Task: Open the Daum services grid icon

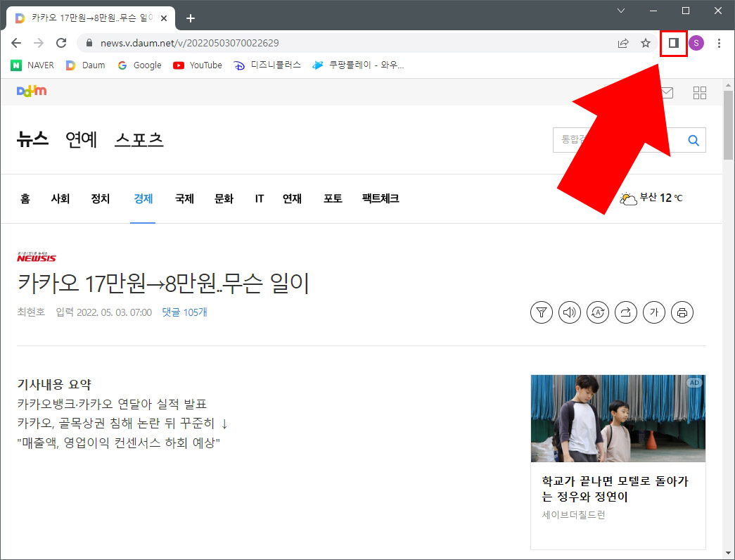Action: (699, 92)
